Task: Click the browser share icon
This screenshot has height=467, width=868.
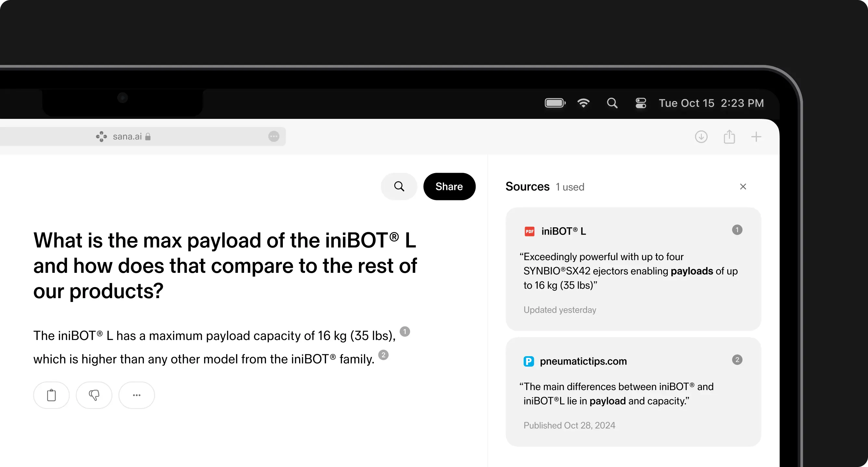Action: pos(729,137)
